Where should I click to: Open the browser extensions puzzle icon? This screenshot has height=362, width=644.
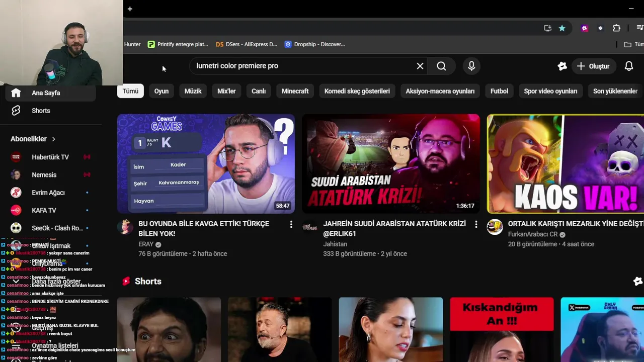point(616,28)
